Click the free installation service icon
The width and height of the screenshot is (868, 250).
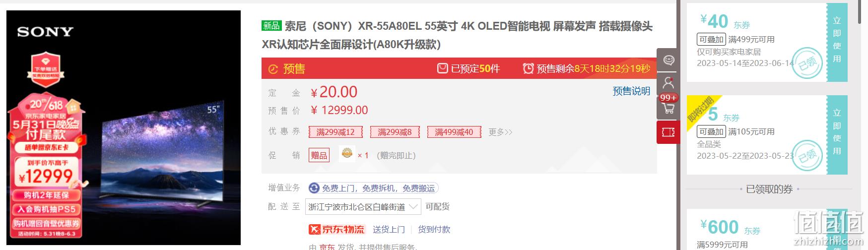(314, 188)
